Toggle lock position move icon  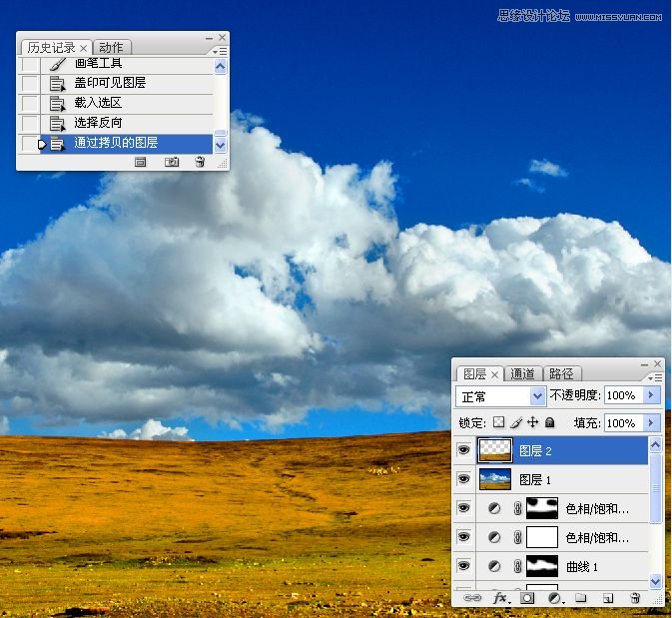(533, 422)
